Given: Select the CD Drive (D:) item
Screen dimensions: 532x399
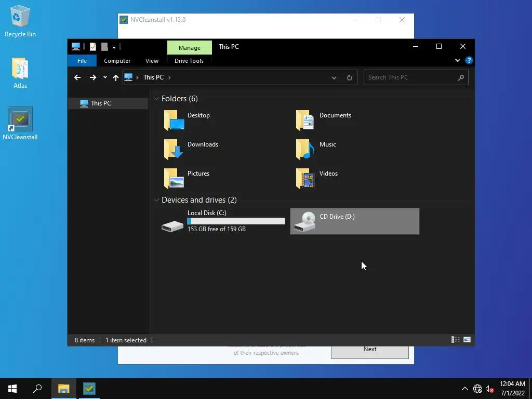Looking at the screenshot, I should (x=354, y=221).
